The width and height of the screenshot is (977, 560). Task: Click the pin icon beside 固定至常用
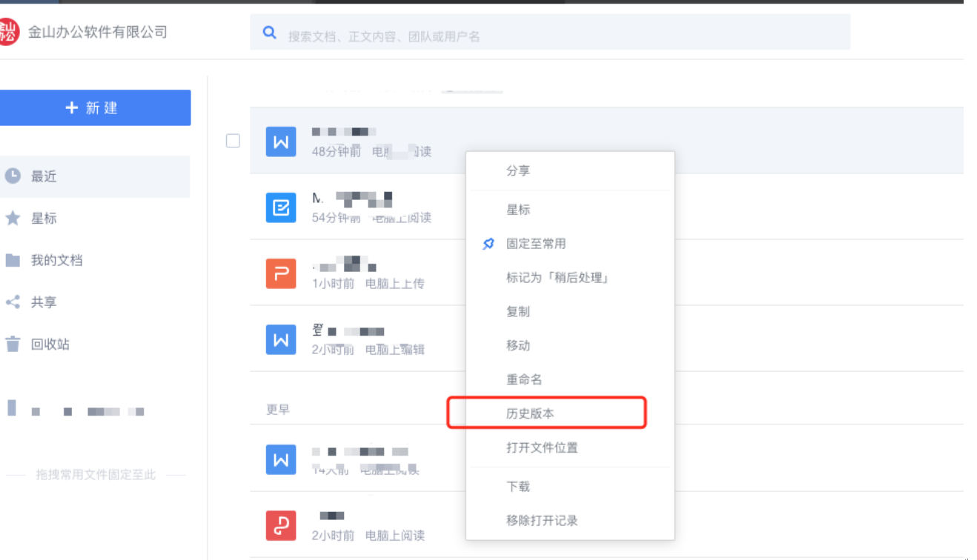488,244
